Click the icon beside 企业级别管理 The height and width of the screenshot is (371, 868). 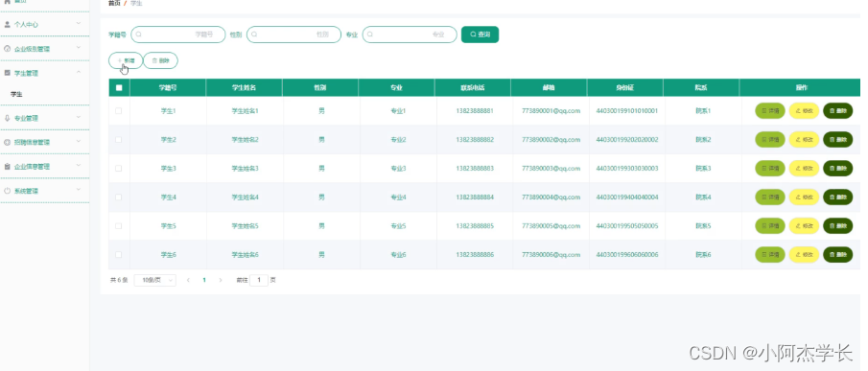pyautogui.click(x=8, y=49)
